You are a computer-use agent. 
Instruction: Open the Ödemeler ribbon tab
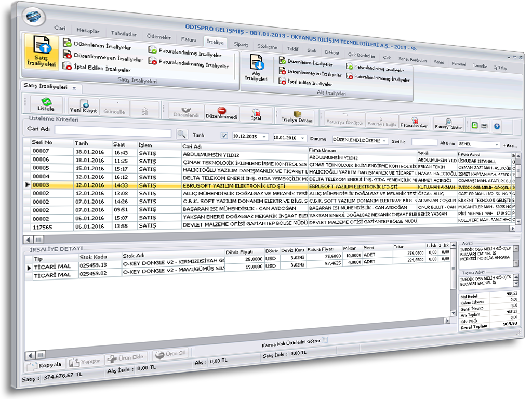tap(159, 37)
